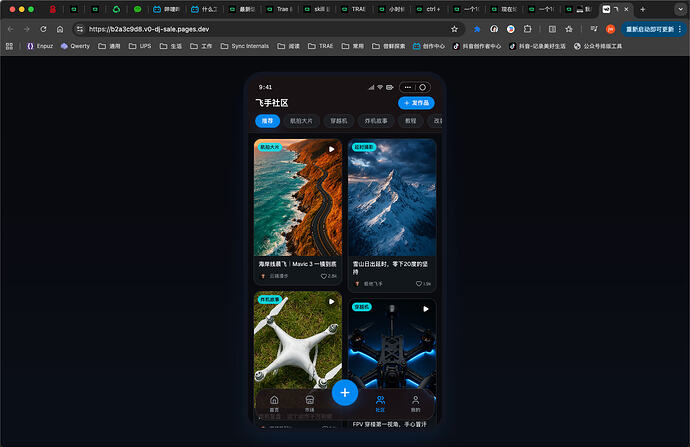Select the 航拍大片 category chip
690x447 pixels.
pos(301,121)
